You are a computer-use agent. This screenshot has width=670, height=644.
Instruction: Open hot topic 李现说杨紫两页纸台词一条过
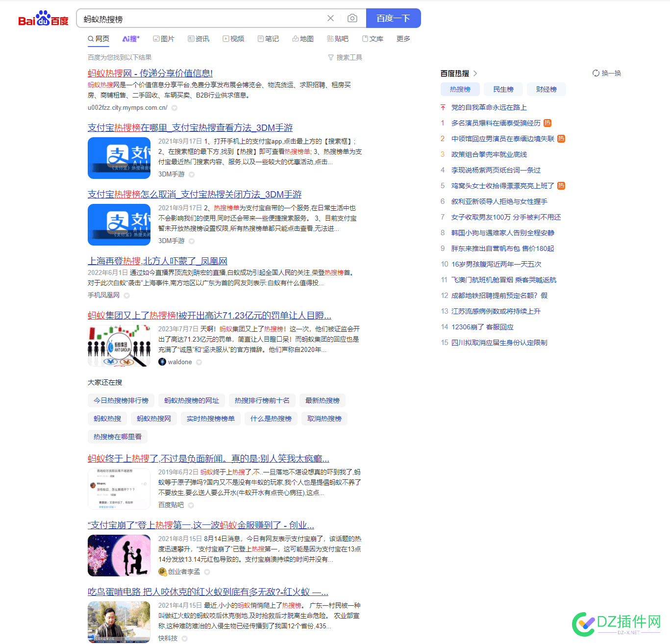[x=496, y=170]
